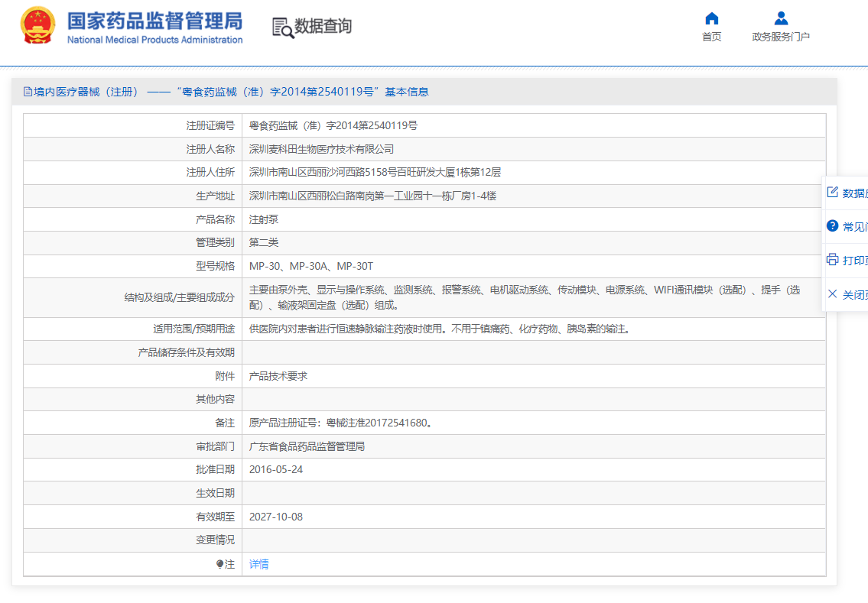
Task: Click the NMPA national emblem logo
Action: click(37, 25)
